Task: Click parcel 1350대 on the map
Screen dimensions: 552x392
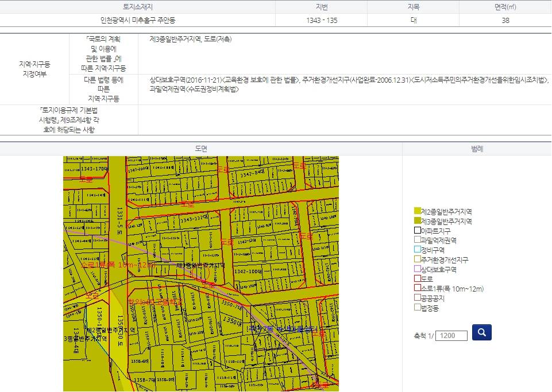Action: (233, 320)
